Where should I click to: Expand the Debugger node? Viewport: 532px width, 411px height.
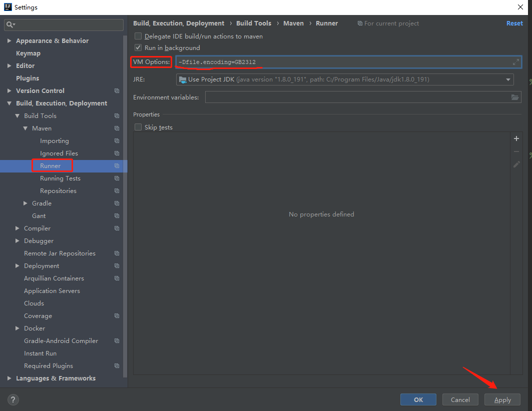click(x=18, y=241)
